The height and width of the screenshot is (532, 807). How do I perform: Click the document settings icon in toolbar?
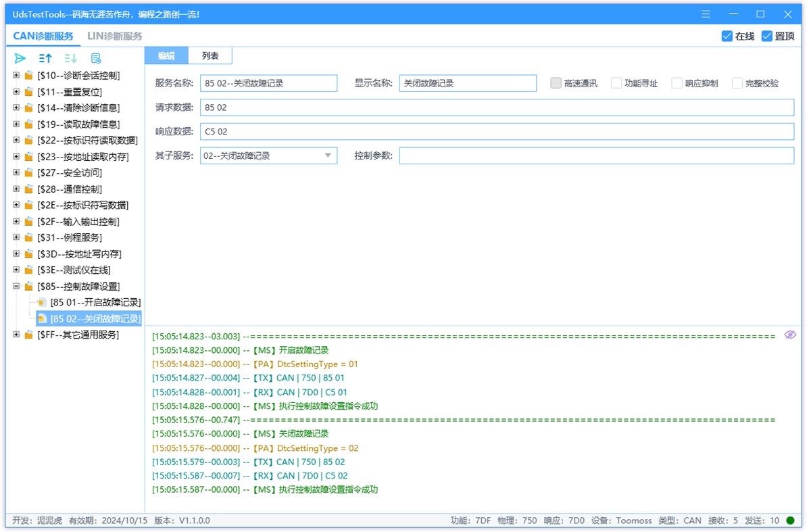[96, 58]
